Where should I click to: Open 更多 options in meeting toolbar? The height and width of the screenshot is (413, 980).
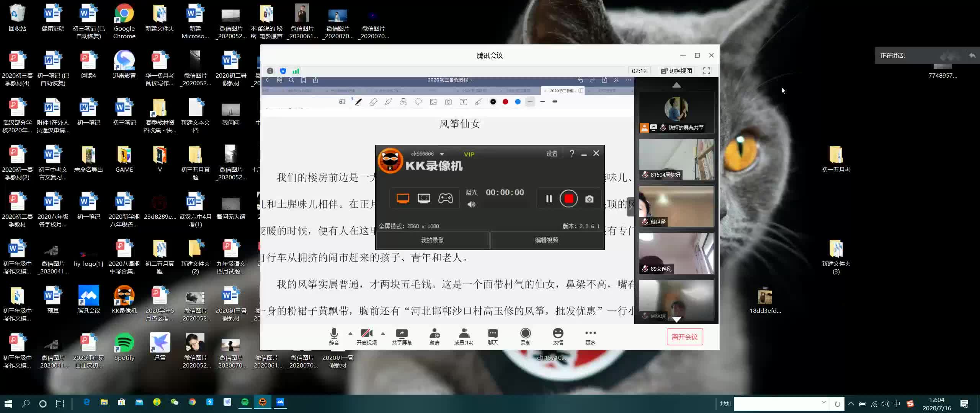pyautogui.click(x=590, y=337)
